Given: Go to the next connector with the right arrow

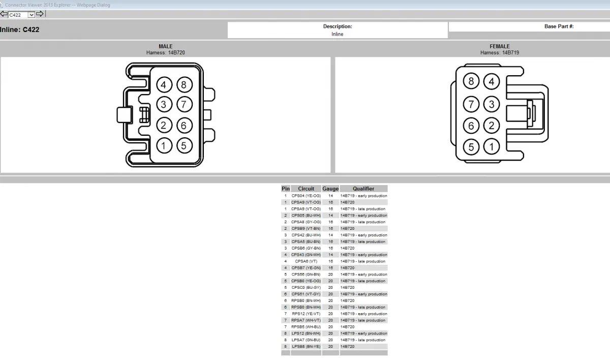Looking at the screenshot, I should coord(40,14).
